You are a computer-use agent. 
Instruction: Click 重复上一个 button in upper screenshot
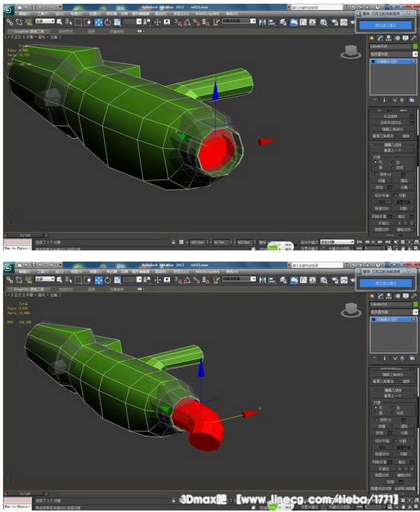392,151
